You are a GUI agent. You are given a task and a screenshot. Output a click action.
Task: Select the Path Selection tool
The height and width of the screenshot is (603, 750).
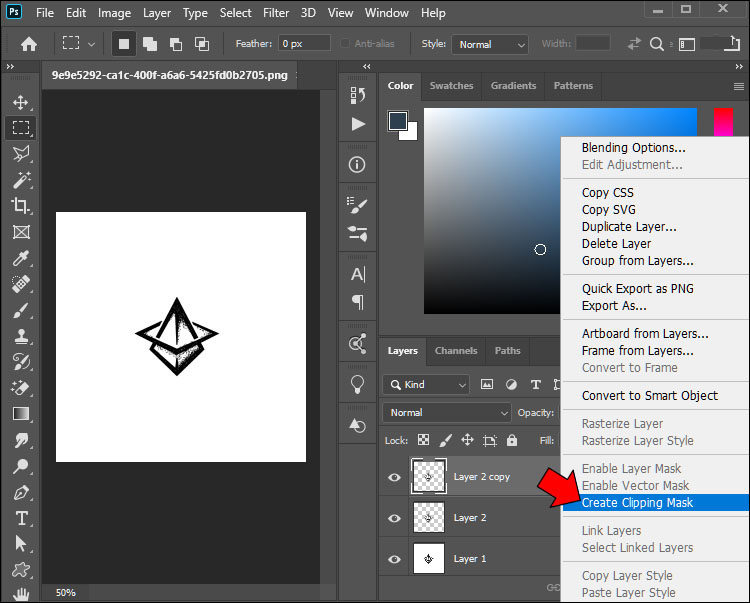(x=21, y=544)
